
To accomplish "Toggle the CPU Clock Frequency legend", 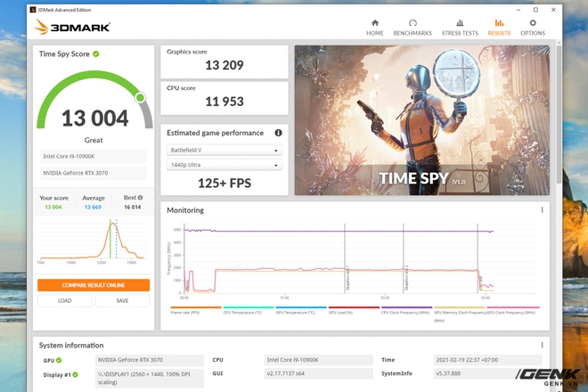I will pyautogui.click(x=406, y=310).
